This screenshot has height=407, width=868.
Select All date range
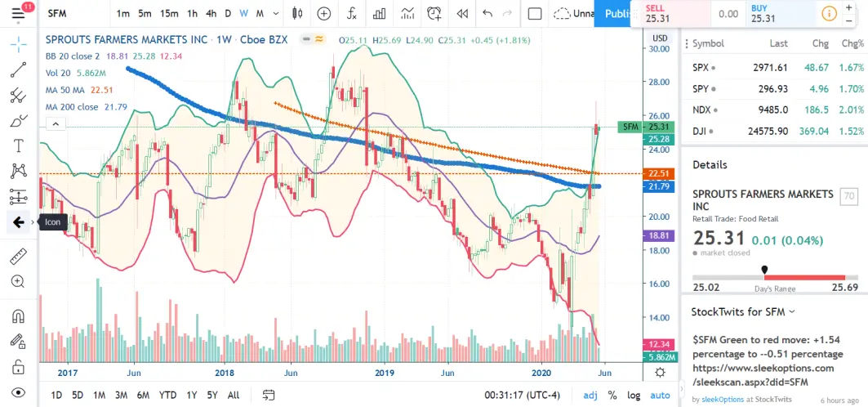(234, 396)
